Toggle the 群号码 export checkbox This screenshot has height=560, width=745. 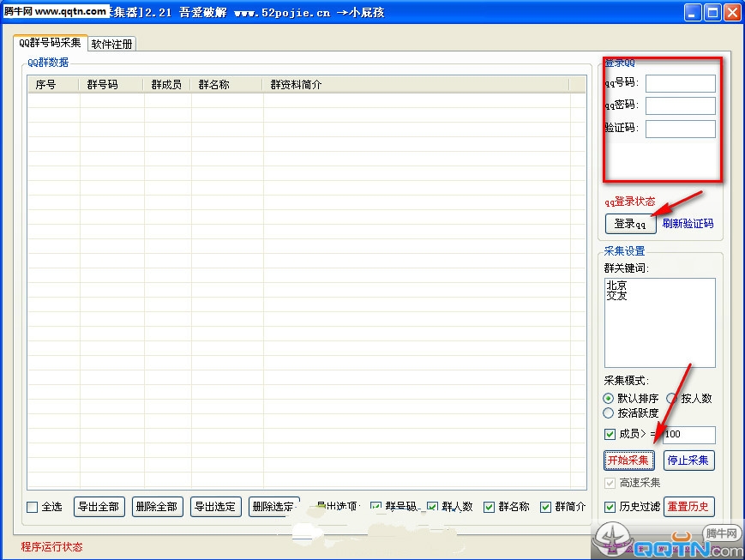[376, 507]
